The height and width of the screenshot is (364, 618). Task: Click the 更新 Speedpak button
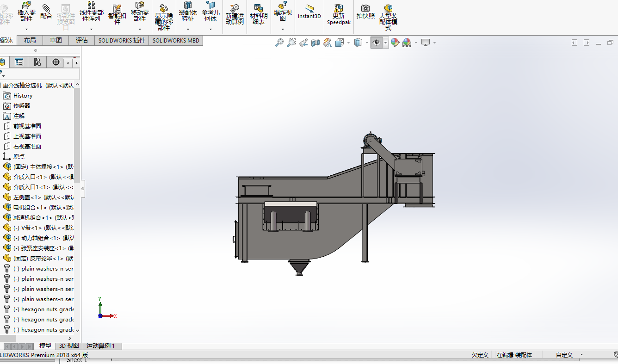pyautogui.click(x=339, y=14)
